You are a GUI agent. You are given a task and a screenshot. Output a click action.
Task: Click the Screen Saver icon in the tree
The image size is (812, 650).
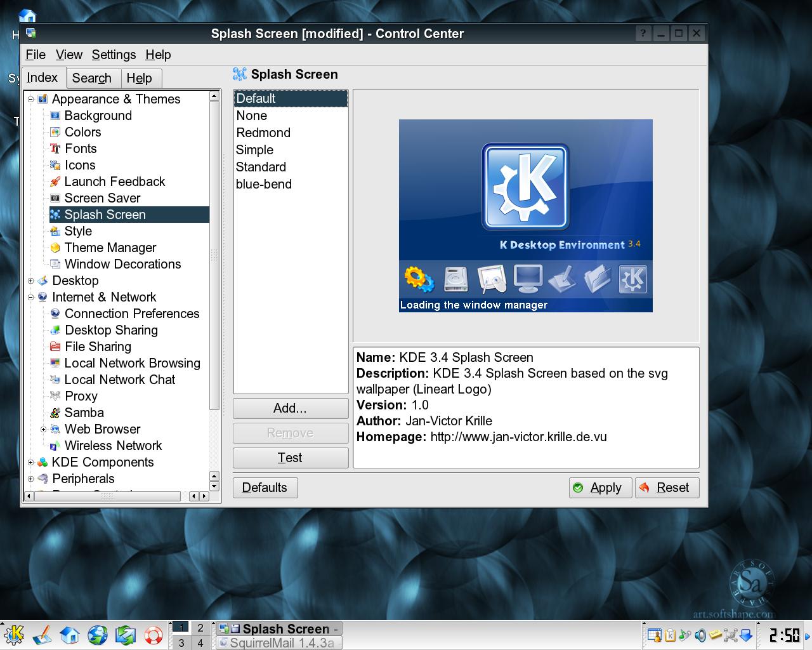[55, 198]
